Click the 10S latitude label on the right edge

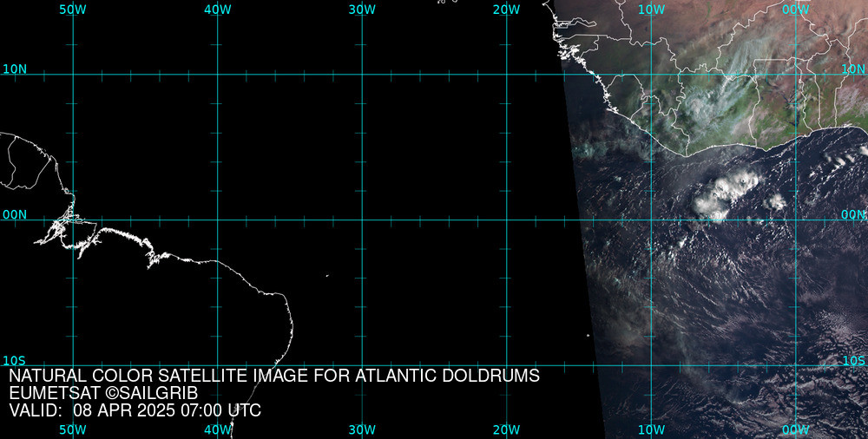click(853, 361)
